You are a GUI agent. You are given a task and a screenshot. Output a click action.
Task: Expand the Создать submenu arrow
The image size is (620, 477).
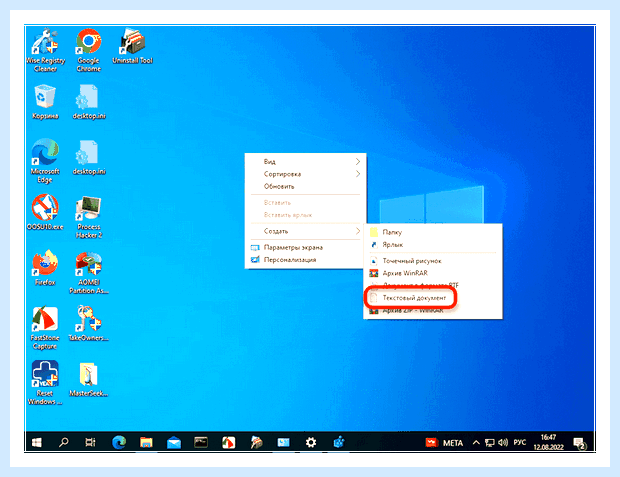(357, 231)
